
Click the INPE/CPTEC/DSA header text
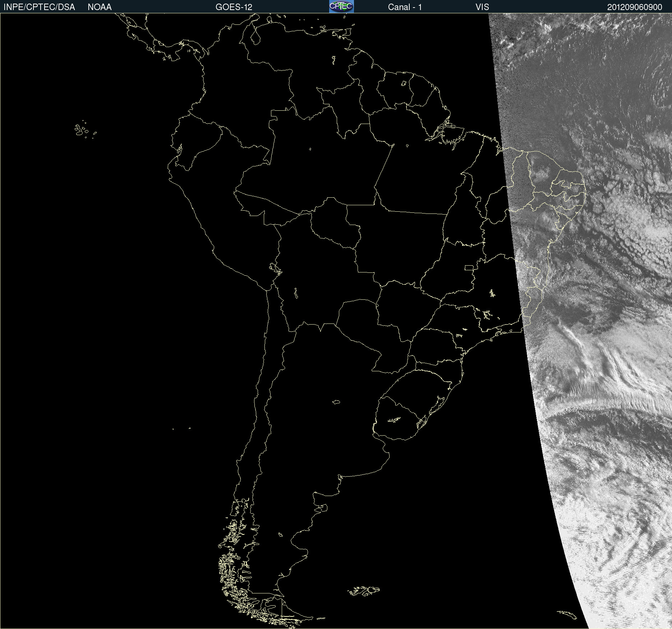[40, 7]
